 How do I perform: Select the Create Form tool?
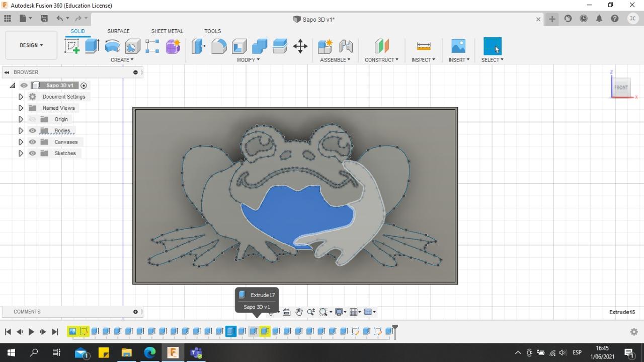[x=173, y=46]
